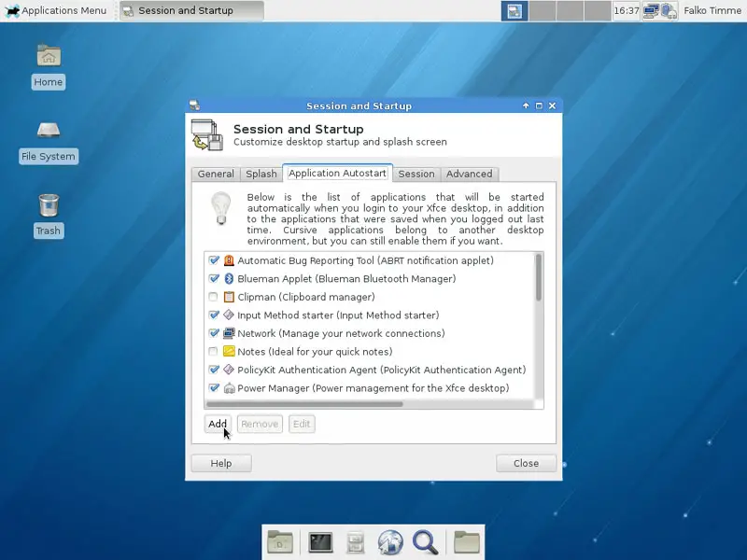Open the Advanced tab

pos(470,174)
